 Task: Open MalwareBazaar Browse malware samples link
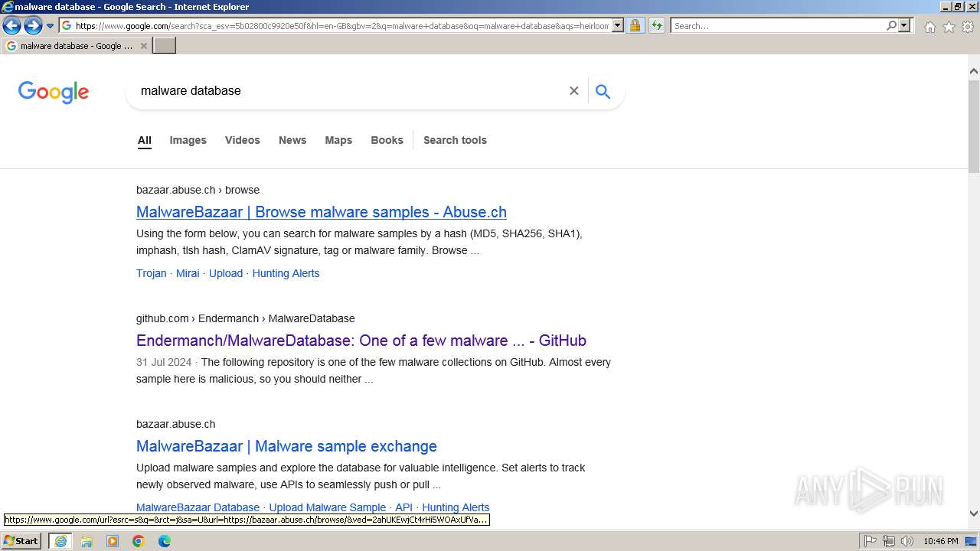tap(322, 212)
